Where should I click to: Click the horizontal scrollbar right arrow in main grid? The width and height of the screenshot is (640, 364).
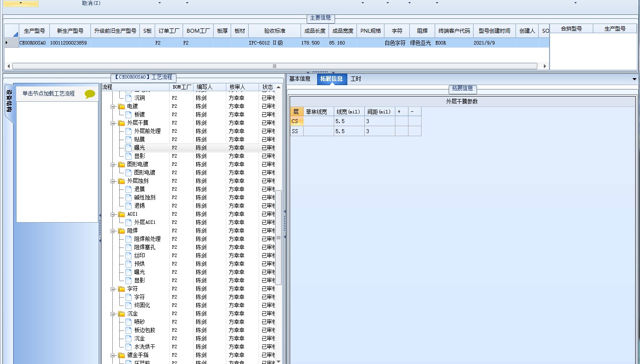tap(545, 66)
